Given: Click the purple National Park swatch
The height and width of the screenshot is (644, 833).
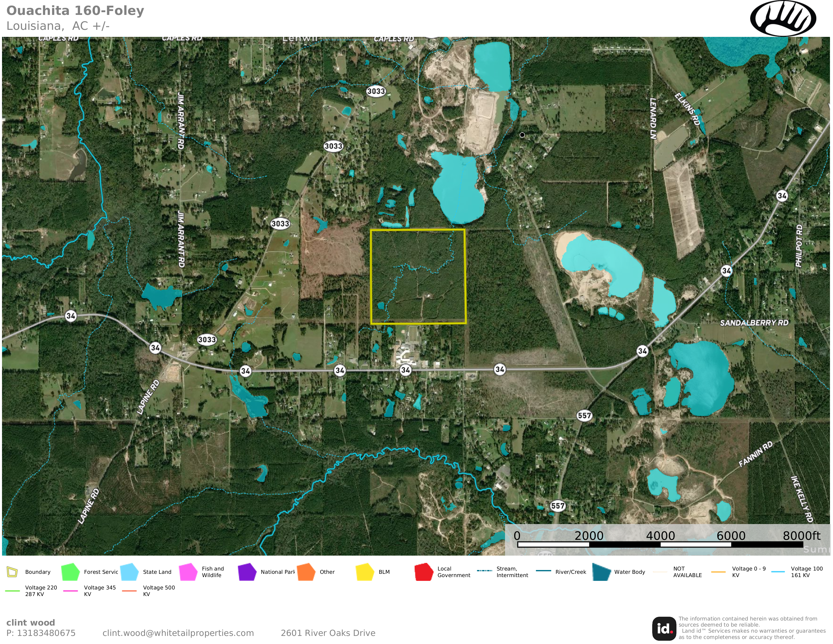Looking at the screenshot, I should coord(247,572).
